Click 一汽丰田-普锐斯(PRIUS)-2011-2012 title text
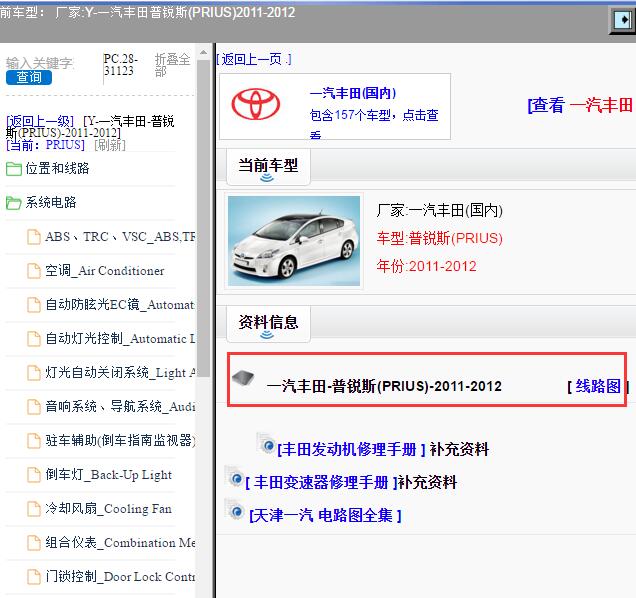Screen dimensions: 636x598 384,386
